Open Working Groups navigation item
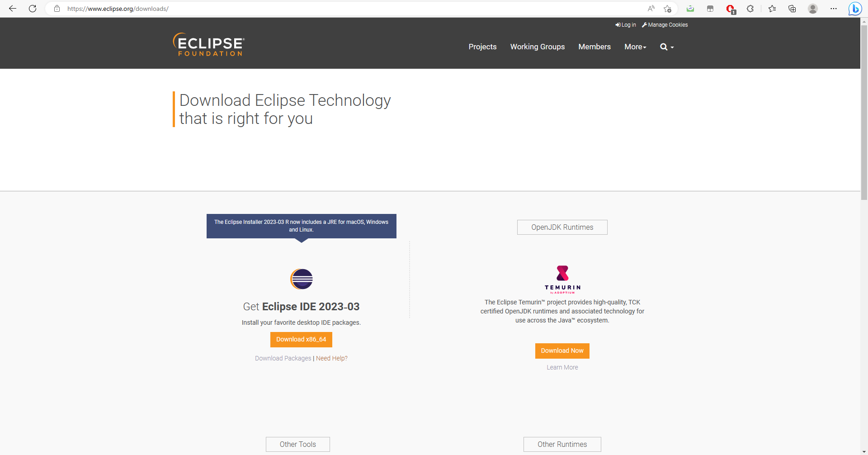Image resolution: width=868 pixels, height=455 pixels. click(x=538, y=47)
